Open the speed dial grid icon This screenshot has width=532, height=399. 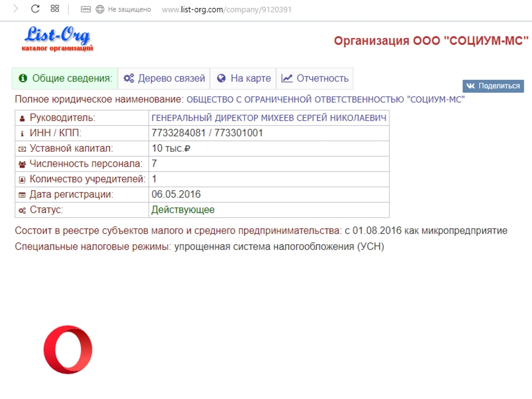[x=55, y=9]
